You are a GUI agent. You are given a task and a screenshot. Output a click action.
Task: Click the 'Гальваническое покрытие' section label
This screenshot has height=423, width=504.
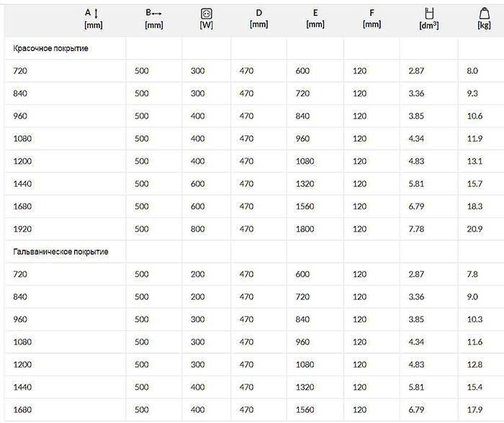click(60, 252)
